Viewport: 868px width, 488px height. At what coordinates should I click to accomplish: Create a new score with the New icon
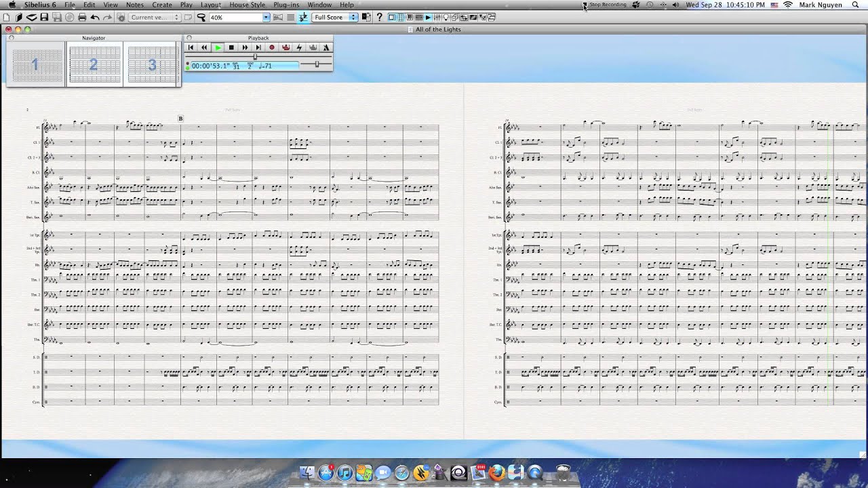[6, 17]
